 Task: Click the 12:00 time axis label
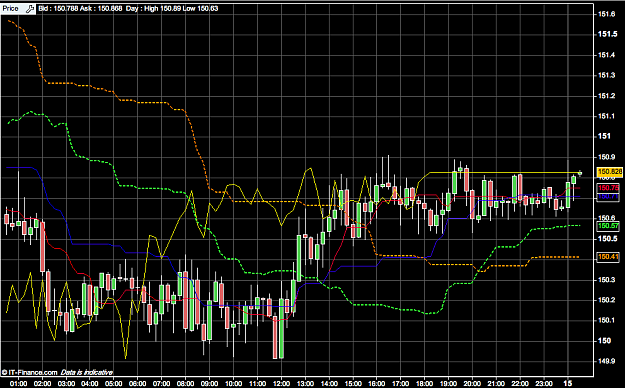281,384
